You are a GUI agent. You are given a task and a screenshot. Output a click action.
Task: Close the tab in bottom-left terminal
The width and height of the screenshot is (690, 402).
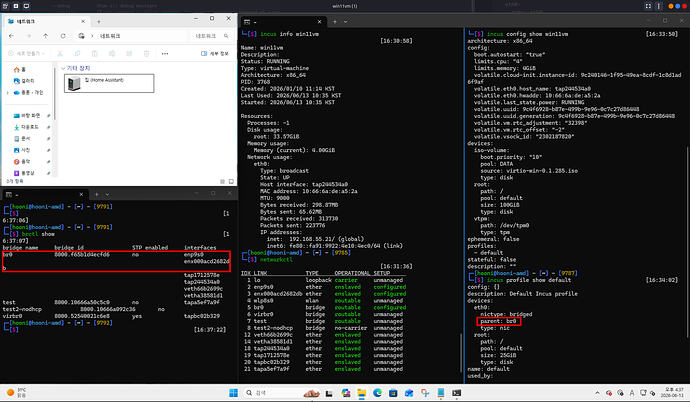(81, 194)
